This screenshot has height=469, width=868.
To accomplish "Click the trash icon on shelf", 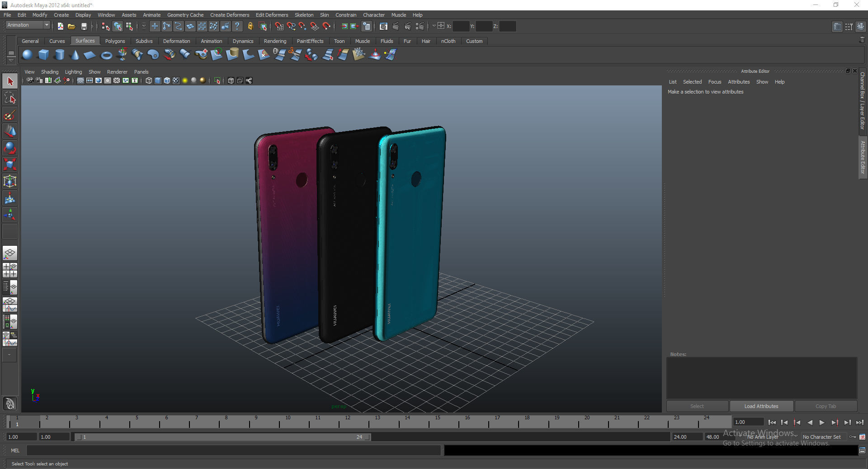I will [862, 40].
